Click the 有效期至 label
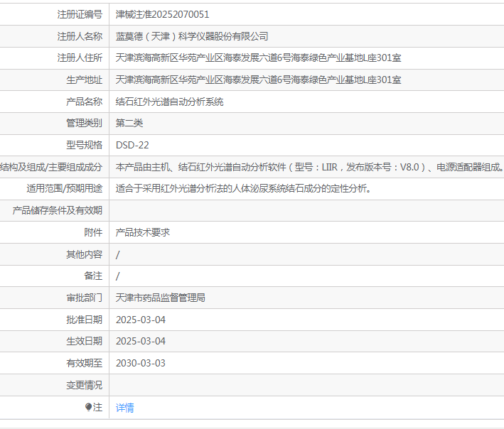This screenshot has width=504, height=429. click(x=84, y=363)
